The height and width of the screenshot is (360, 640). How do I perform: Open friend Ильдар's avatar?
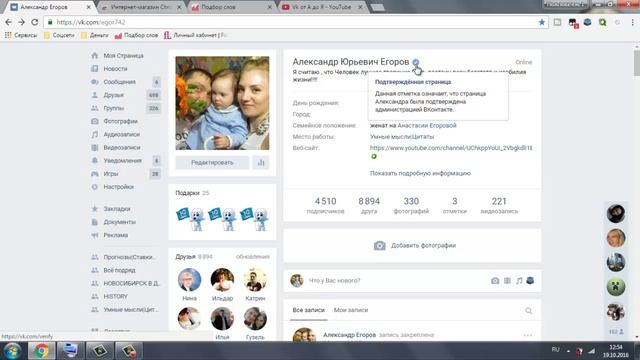(x=222, y=280)
